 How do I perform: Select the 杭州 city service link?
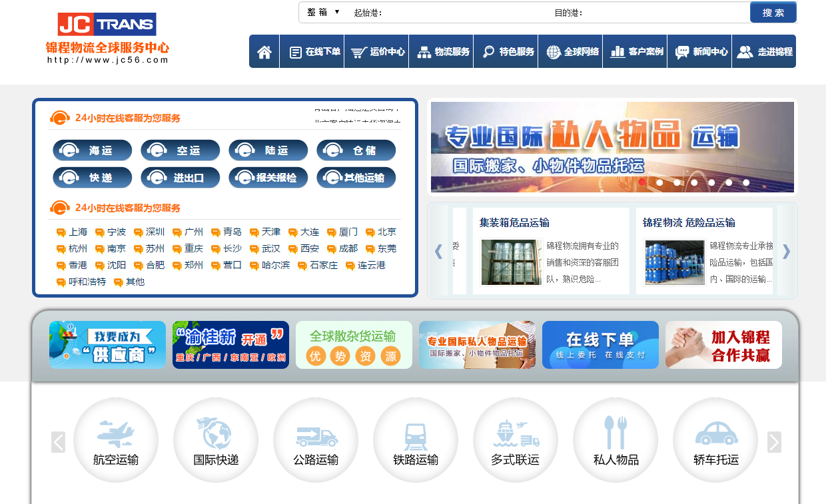tap(73, 249)
